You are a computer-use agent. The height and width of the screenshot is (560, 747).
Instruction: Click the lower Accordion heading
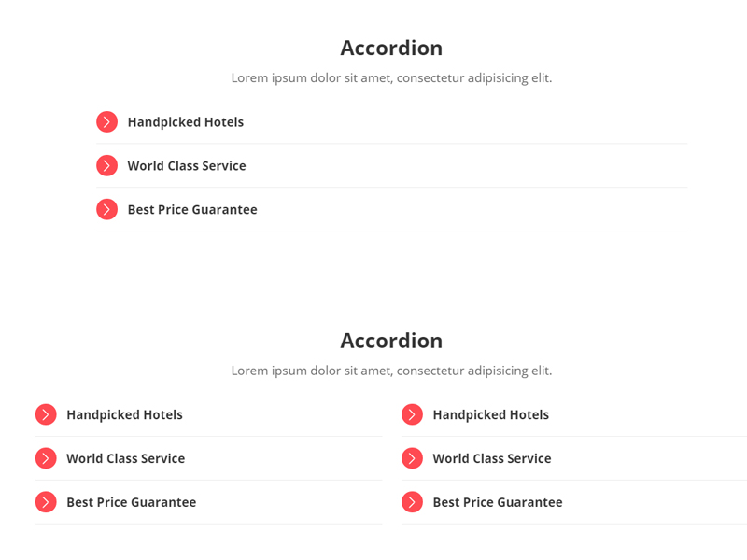pos(391,341)
